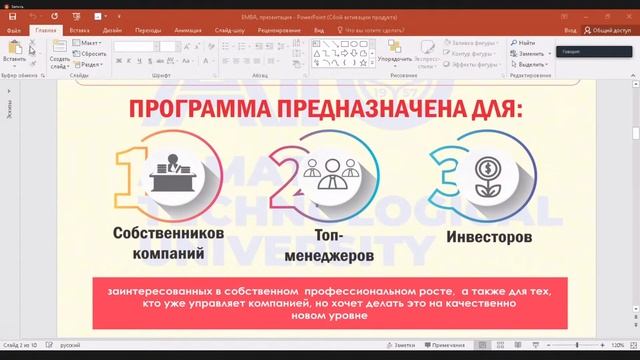Switch to Reading view in status bar
The width and height of the screenshot is (640, 360).
pos(518,345)
